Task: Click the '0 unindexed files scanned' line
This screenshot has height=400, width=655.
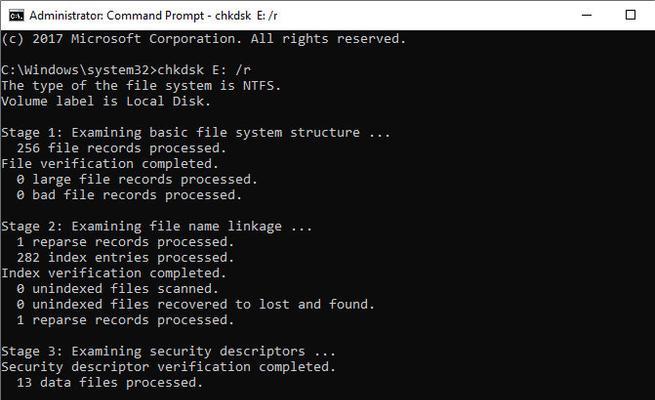Action: coord(117,289)
